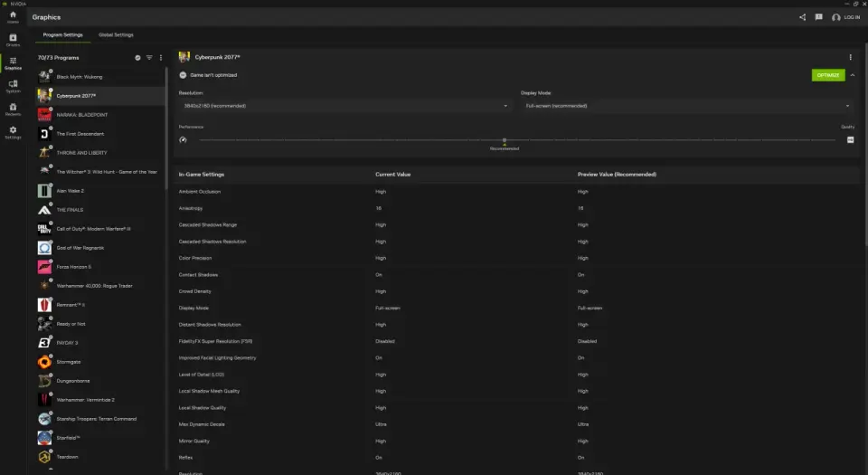The width and height of the screenshot is (868, 475).
Task: Select The Witcher 3: Wild Hunt entry
Action: [99, 172]
